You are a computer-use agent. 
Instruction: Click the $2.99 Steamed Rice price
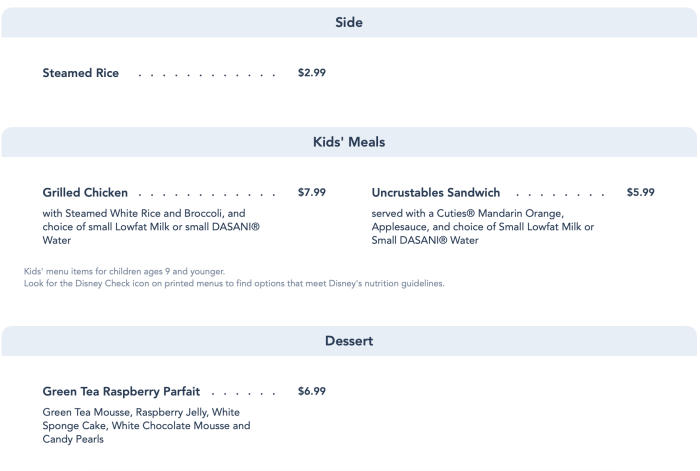312,73
